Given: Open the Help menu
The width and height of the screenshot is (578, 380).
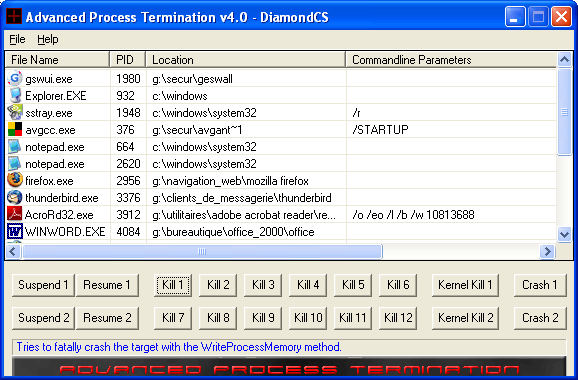Looking at the screenshot, I should coord(48,39).
